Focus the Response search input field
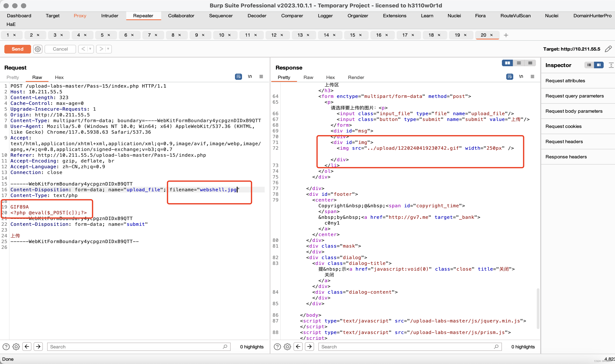Image resolution: width=615 pixels, height=364 pixels. click(405, 347)
